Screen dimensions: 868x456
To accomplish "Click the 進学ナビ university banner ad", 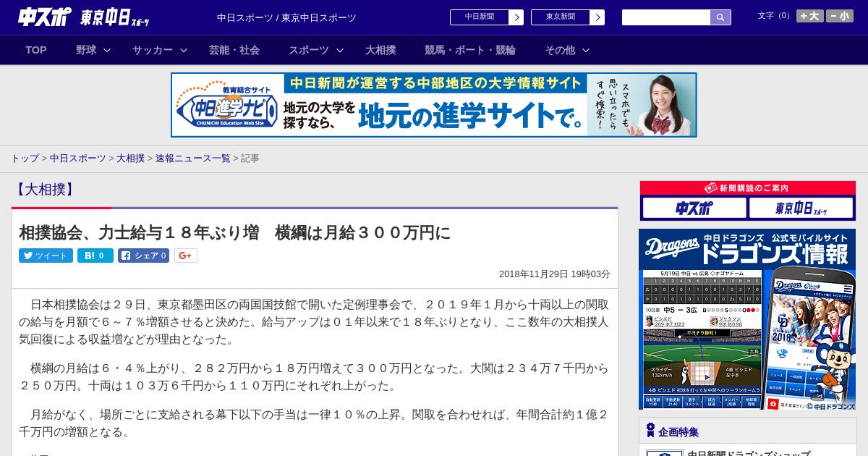I will [x=434, y=105].
